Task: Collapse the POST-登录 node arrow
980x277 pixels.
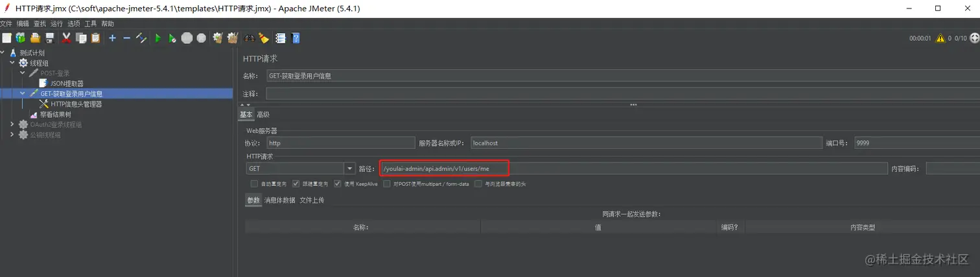Action: pyautogui.click(x=23, y=73)
